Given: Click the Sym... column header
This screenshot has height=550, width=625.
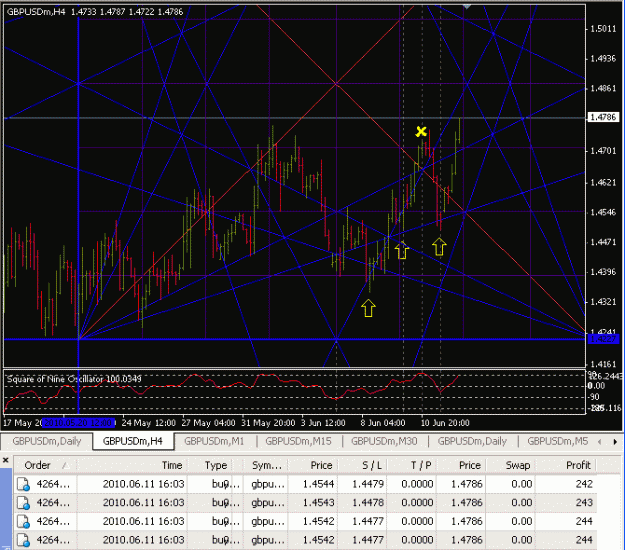Looking at the screenshot, I should pos(267,465).
